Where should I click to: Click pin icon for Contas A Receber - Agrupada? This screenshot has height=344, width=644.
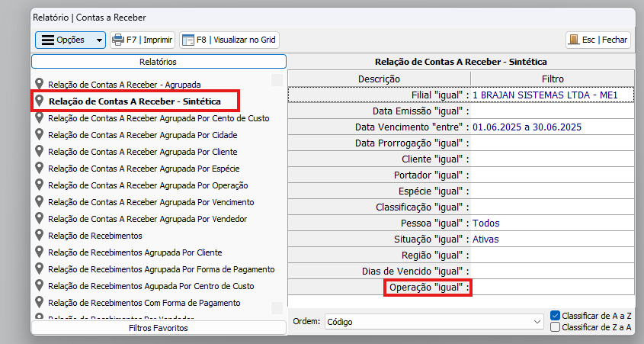(40, 84)
